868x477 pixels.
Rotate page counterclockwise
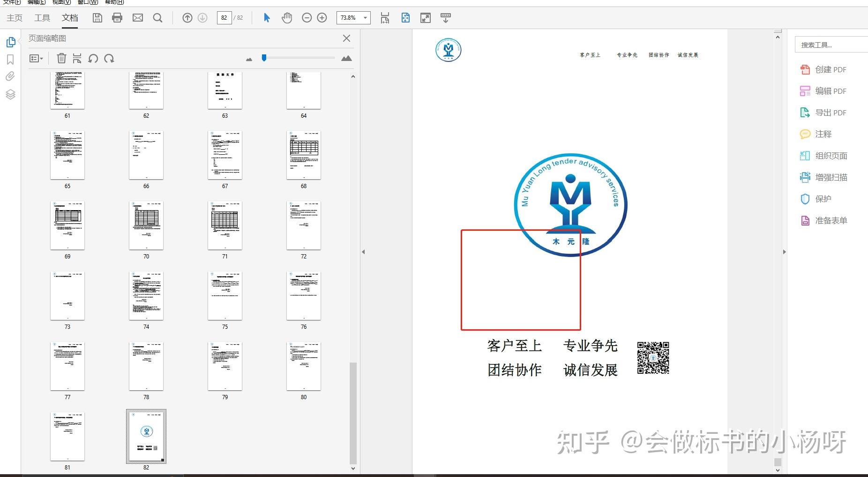coord(93,58)
